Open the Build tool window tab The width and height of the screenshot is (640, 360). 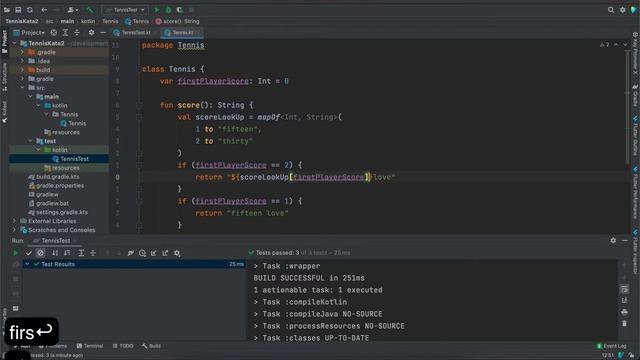(151, 346)
